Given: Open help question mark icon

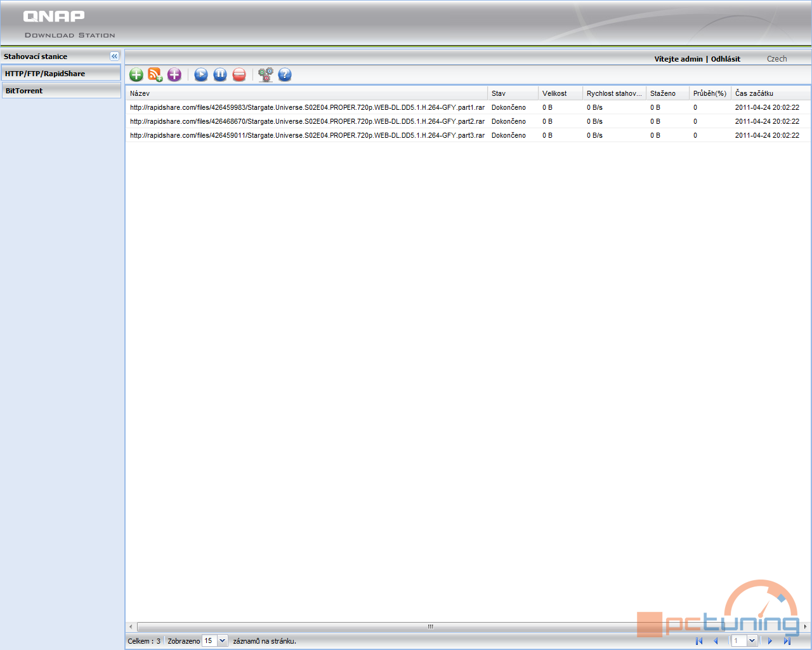Looking at the screenshot, I should [285, 75].
